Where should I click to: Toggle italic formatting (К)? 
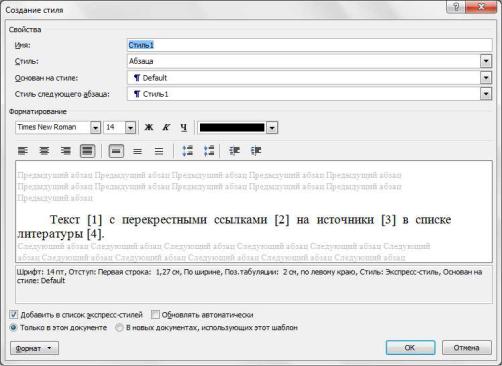click(166, 127)
